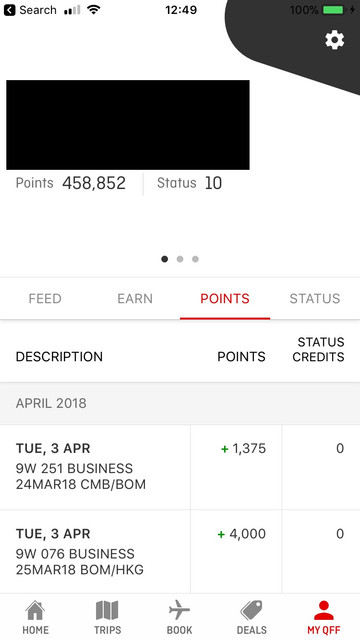Jump to the third card page dot
This screenshot has height=640, width=360.
tap(196, 259)
